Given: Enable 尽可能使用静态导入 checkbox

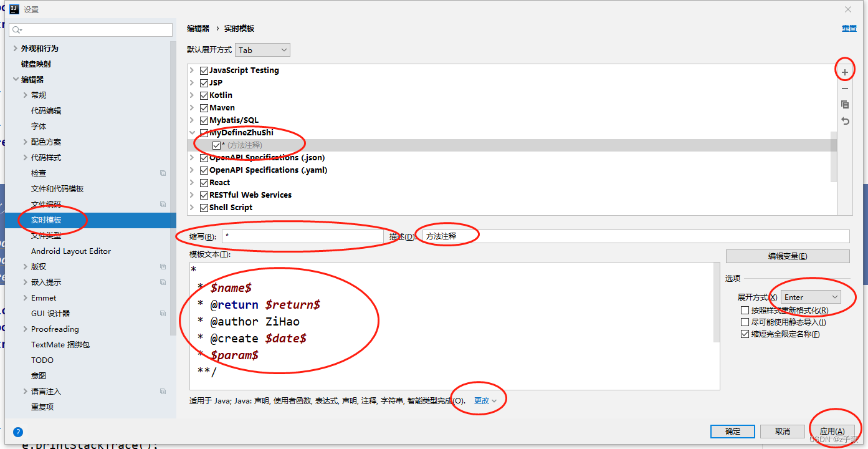Looking at the screenshot, I should coord(745,322).
